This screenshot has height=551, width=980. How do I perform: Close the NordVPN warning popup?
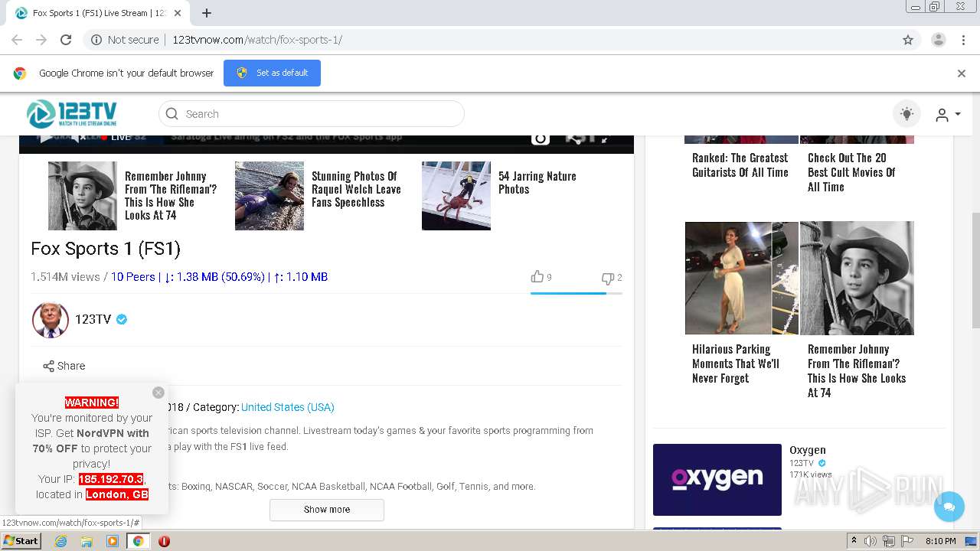[x=158, y=393]
